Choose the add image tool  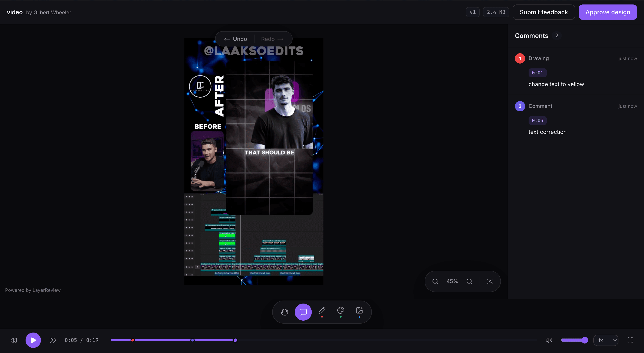click(359, 312)
